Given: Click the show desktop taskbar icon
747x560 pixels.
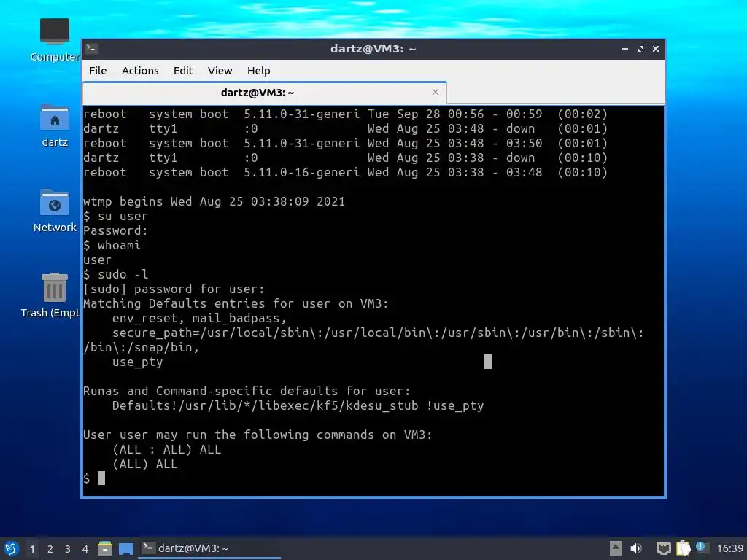Looking at the screenshot, I should pyautogui.click(x=126, y=548).
